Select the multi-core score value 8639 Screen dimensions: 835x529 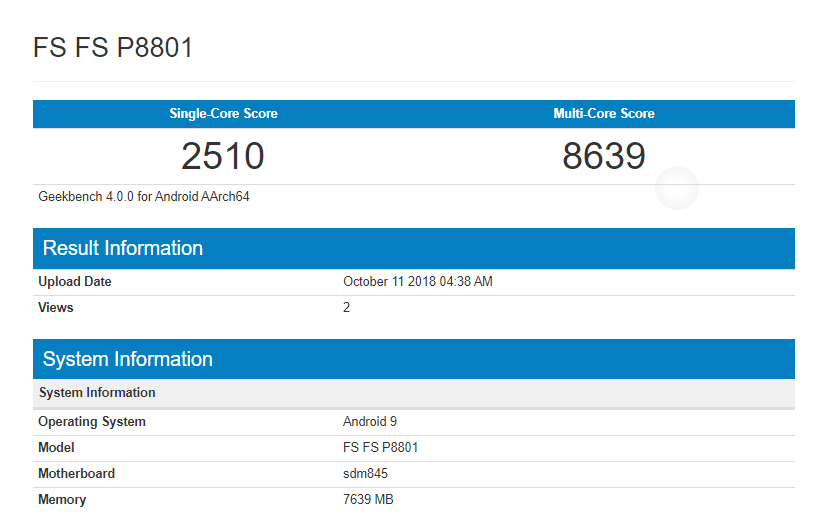pos(604,156)
